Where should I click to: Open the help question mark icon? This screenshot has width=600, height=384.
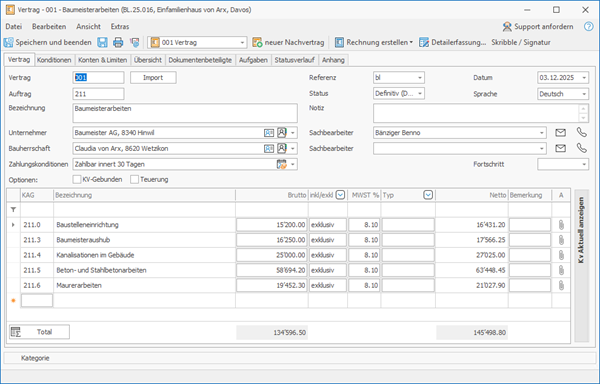(x=588, y=26)
